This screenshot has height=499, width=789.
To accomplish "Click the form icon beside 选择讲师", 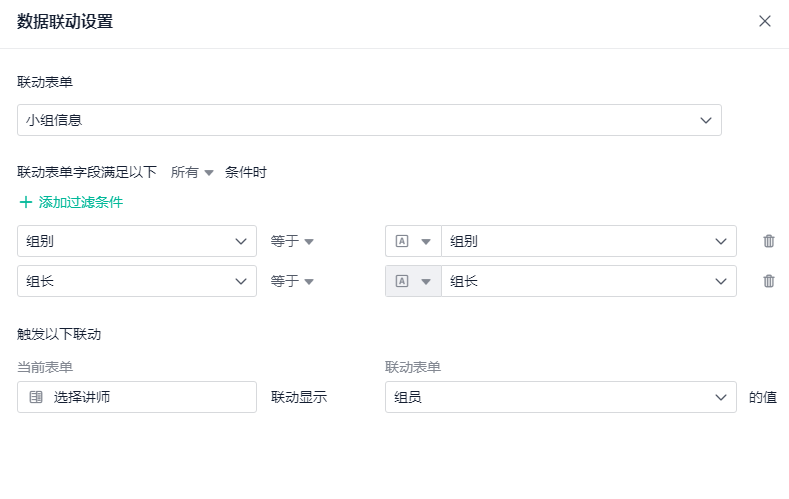I will click(x=36, y=397).
